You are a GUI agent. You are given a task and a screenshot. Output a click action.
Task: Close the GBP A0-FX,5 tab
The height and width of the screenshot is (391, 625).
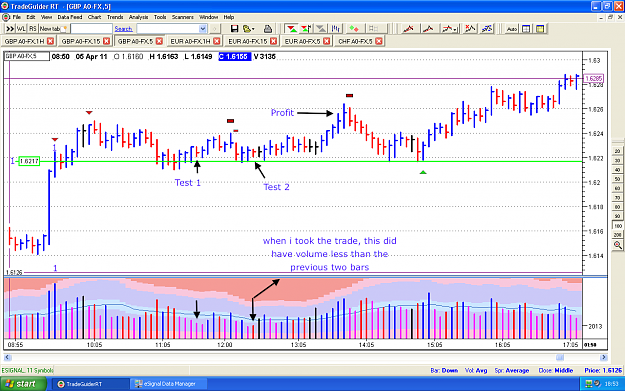159,41
